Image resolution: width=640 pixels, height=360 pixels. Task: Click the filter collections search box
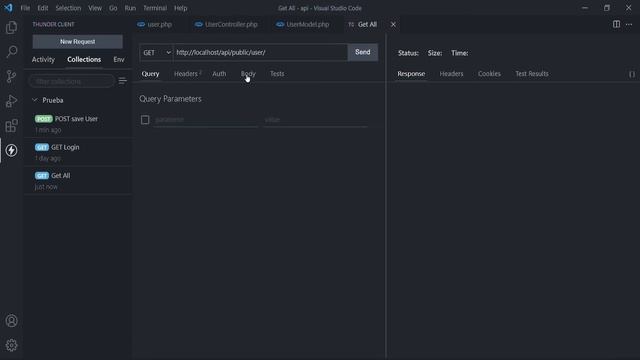pyautogui.click(x=71, y=81)
